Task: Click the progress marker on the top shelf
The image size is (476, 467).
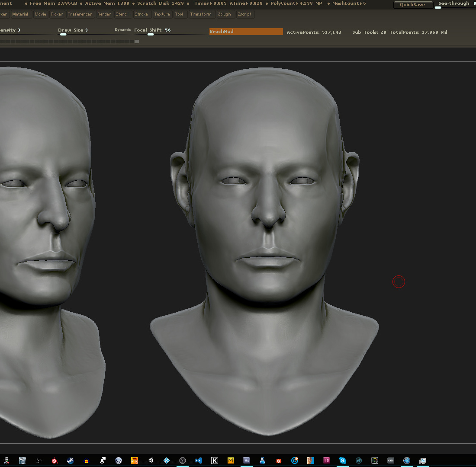Action: coord(137,42)
